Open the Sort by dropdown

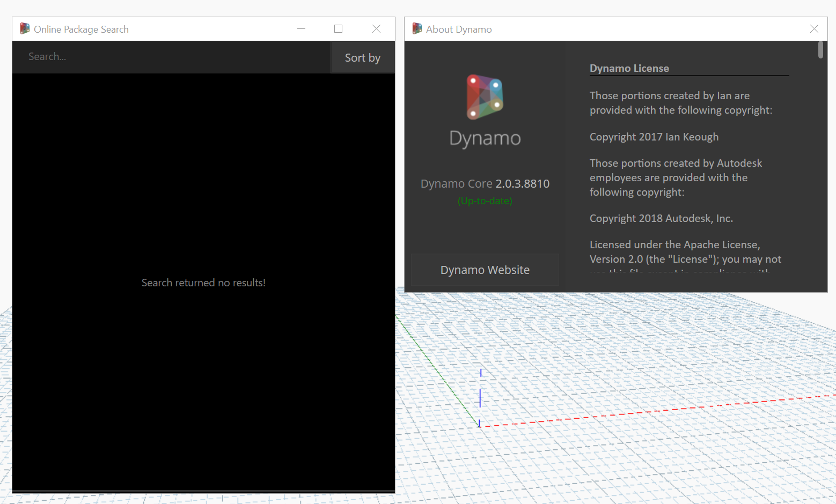pyautogui.click(x=362, y=57)
